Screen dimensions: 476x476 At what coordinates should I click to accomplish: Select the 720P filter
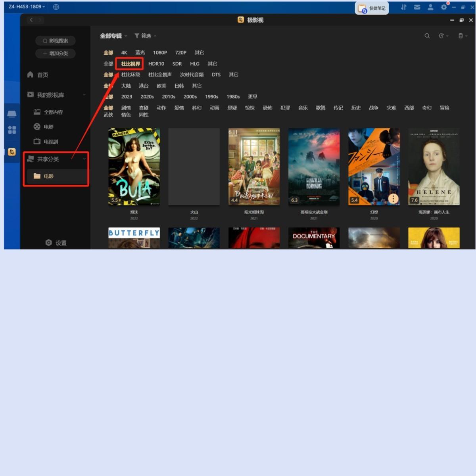[x=181, y=53]
